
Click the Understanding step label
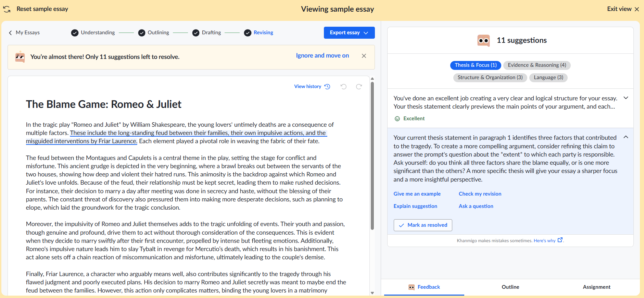pyautogui.click(x=98, y=33)
